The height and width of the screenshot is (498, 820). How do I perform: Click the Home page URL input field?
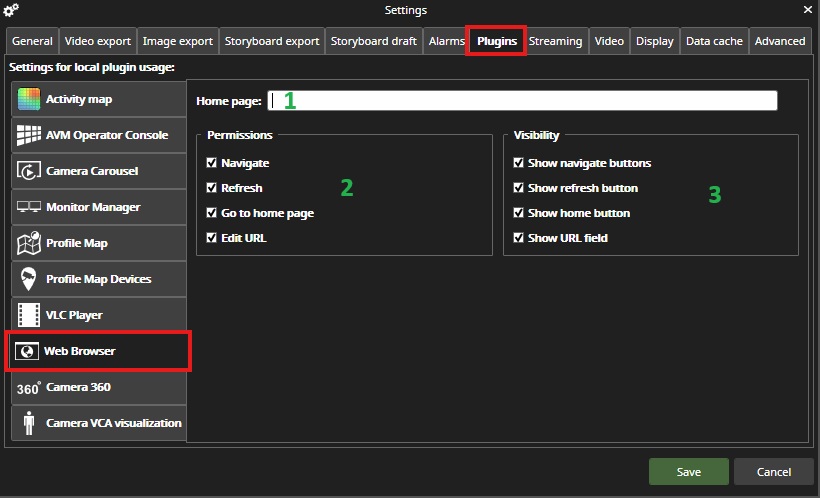(522, 100)
